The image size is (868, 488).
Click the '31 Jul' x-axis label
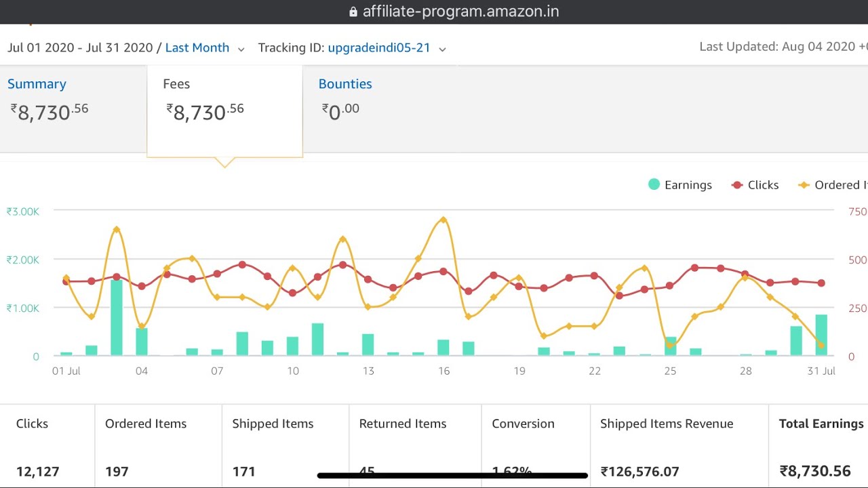click(821, 371)
